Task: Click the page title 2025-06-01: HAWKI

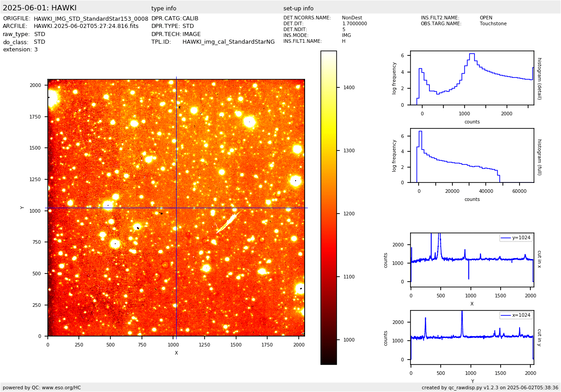Action: pyautogui.click(x=40, y=8)
